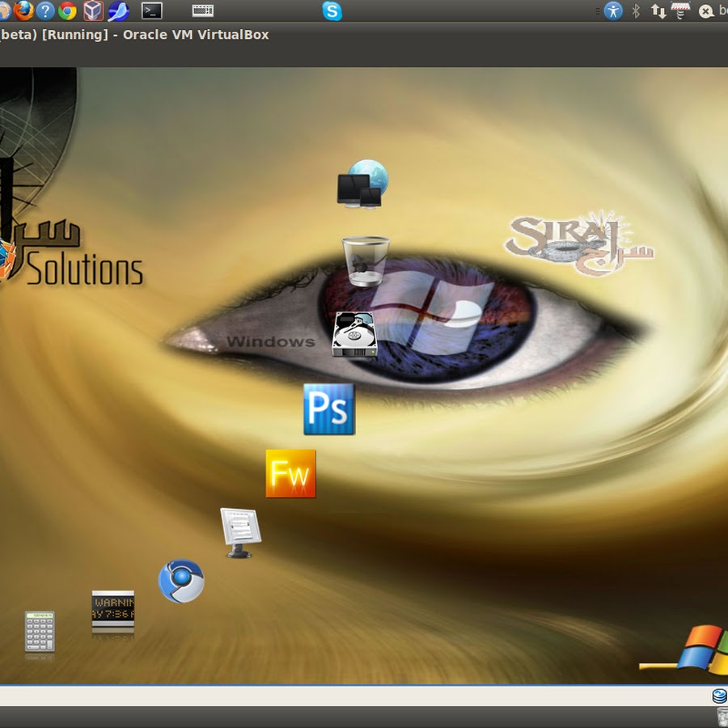
Task: Open the calculator desktop icon
Action: click(x=40, y=632)
